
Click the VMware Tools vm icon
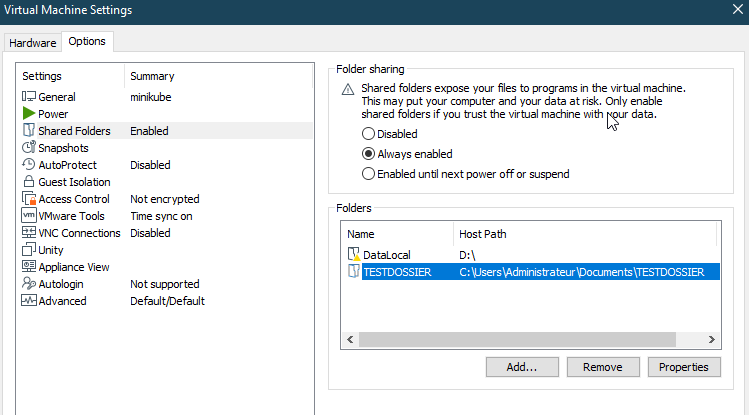coord(29,215)
